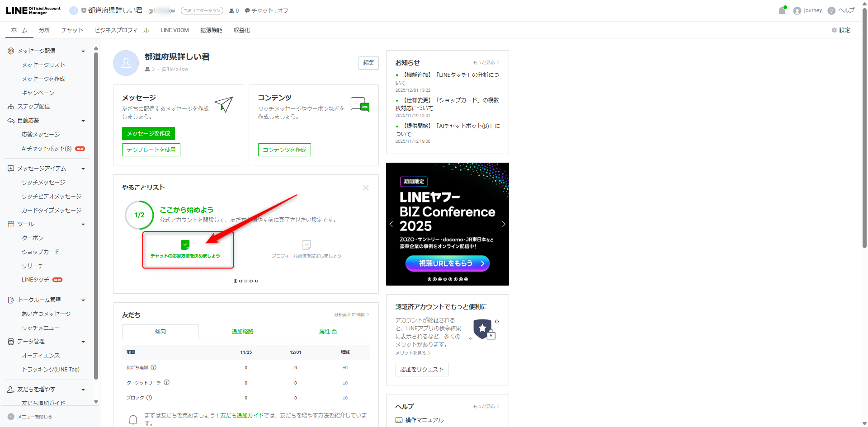
Task: Click the bell icon in friends notice
Action: [133, 420]
